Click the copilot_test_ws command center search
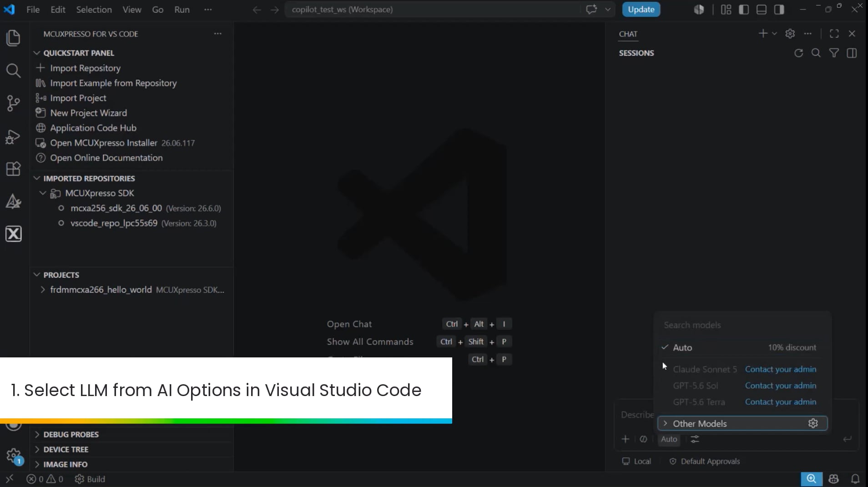The height and width of the screenshot is (487, 868). (433, 10)
